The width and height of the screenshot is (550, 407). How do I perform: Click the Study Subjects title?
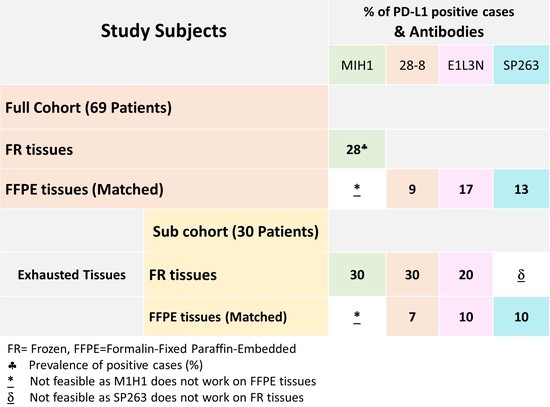(164, 31)
